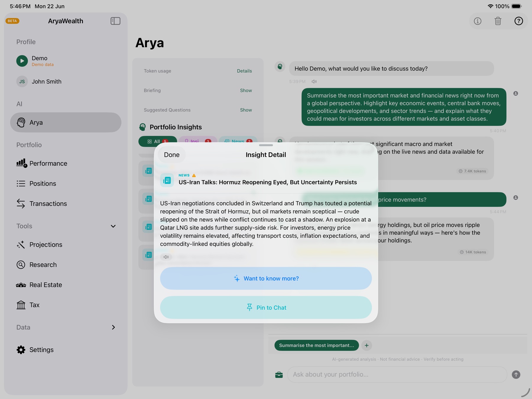Open Performance in the sidebar
Screen dimensions: 532x399
pos(66,163)
